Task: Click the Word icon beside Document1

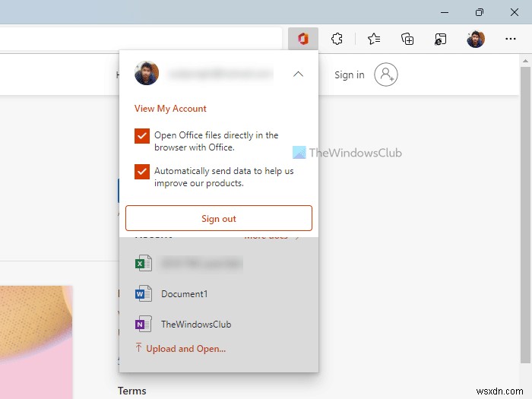Action: click(143, 294)
